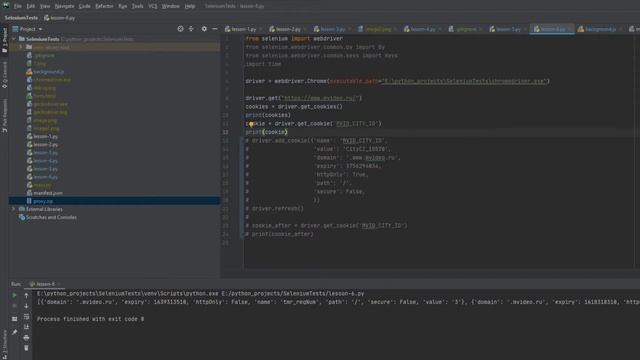Click the lightbulb intention icon on line 11
The image size is (640, 360).
251,124
